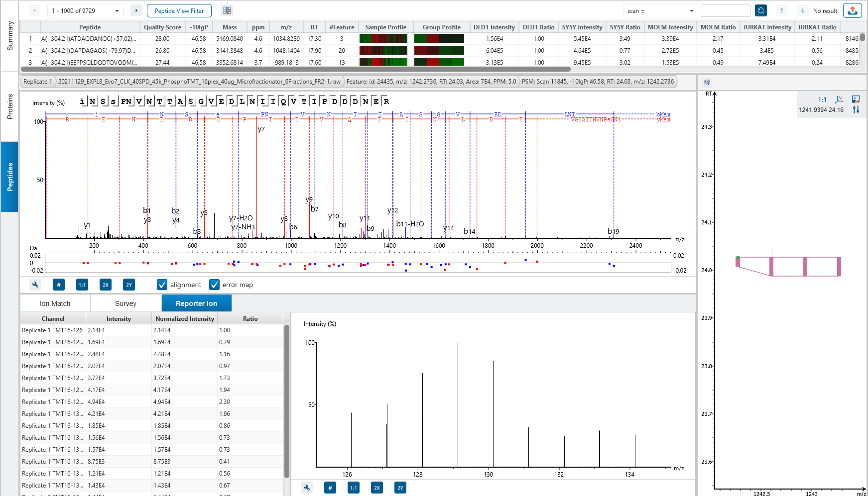
Task: Uncheck the error map option
Action: pos(214,285)
